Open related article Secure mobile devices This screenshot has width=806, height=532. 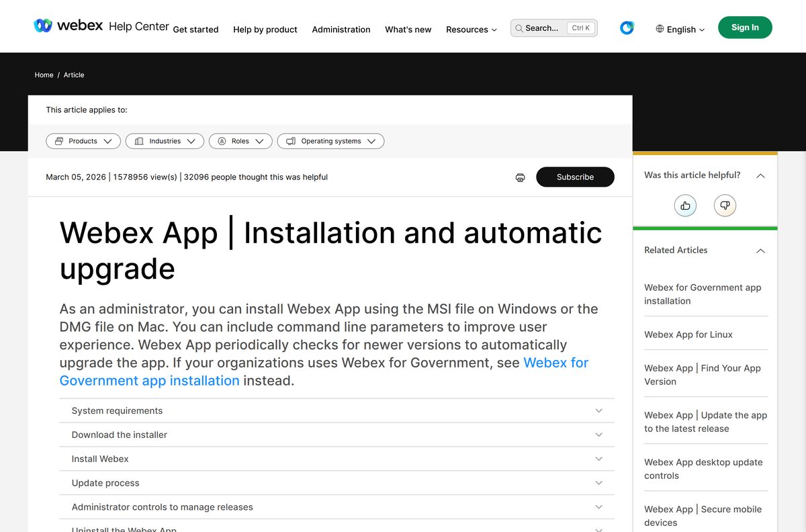[x=703, y=516]
